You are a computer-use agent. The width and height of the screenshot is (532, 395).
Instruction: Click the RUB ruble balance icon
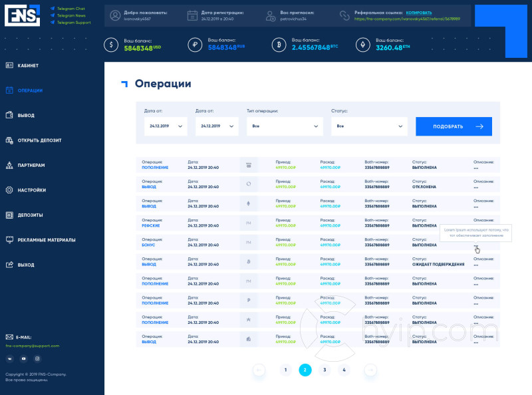(x=195, y=45)
